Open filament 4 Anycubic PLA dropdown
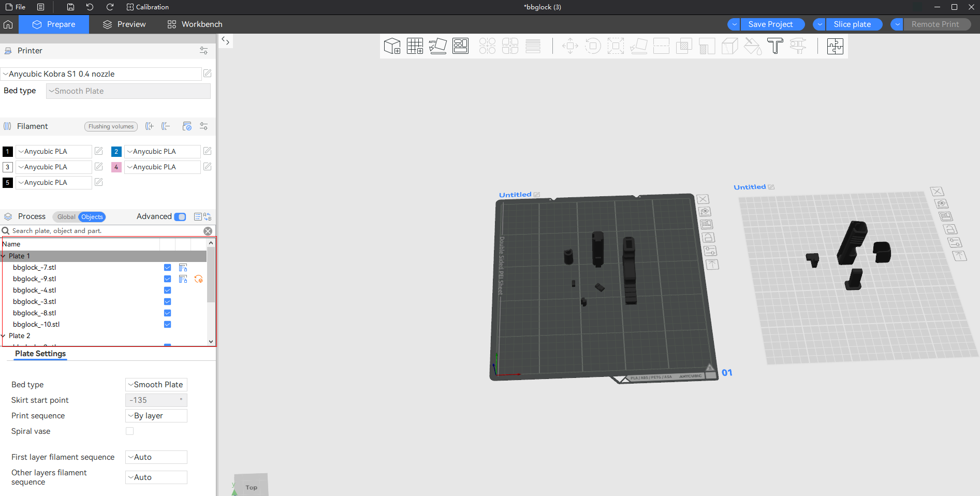The image size is (980, 496). click(163, 167)
